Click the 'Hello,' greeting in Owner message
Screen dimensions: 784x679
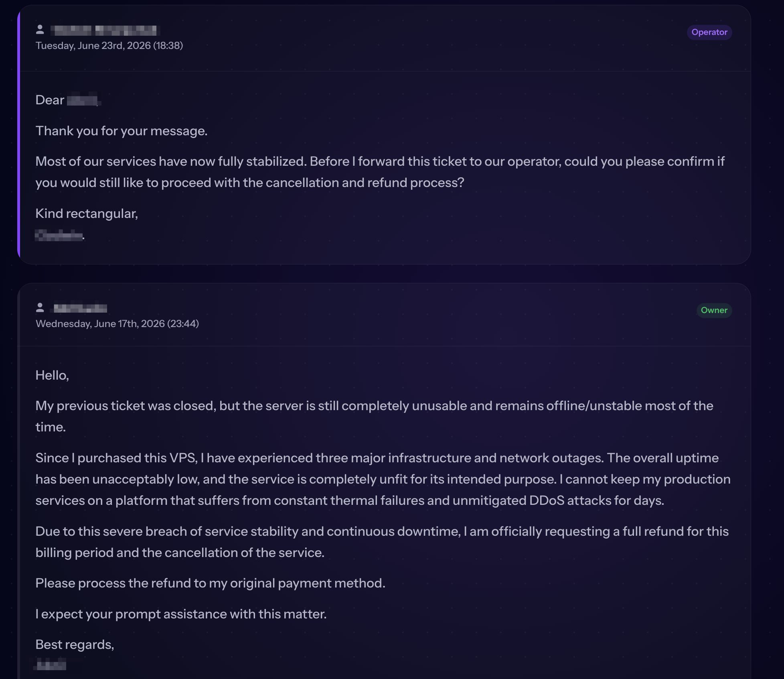coord(52,375)
